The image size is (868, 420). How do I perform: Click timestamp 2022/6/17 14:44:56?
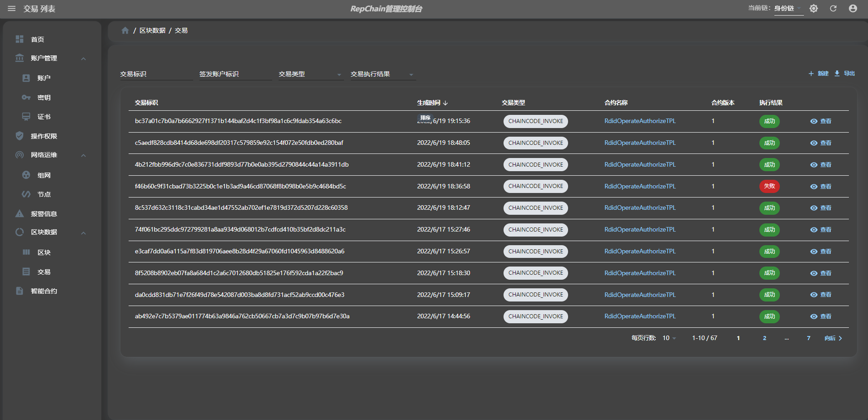click(444, 316)
